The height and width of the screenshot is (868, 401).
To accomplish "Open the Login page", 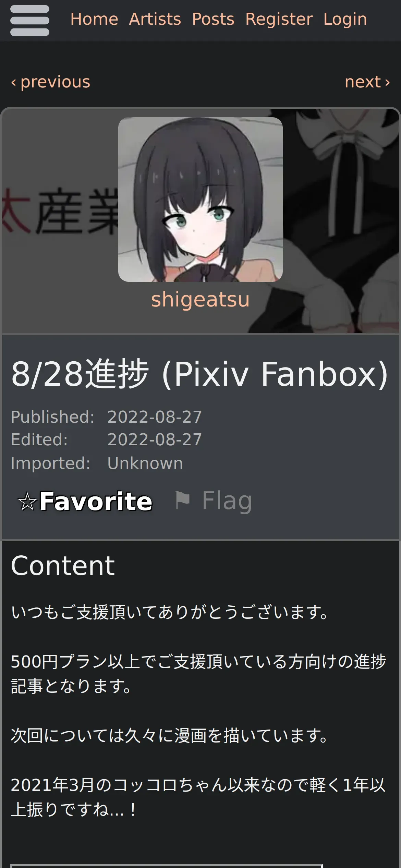I will point(345,19).
